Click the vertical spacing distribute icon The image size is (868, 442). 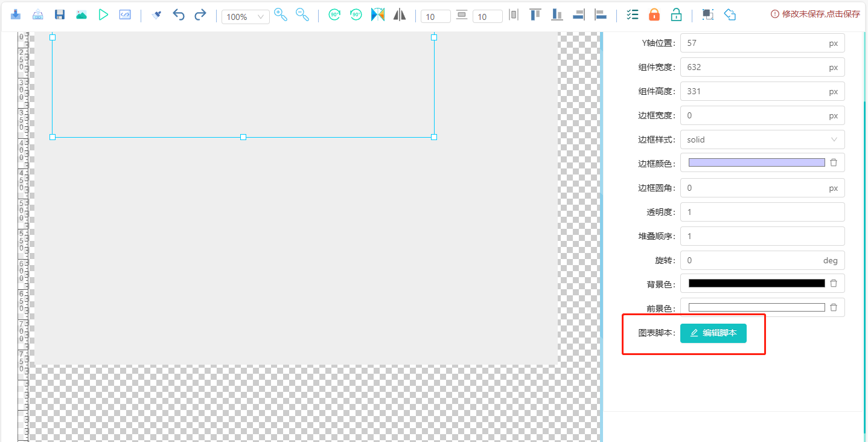462,14
